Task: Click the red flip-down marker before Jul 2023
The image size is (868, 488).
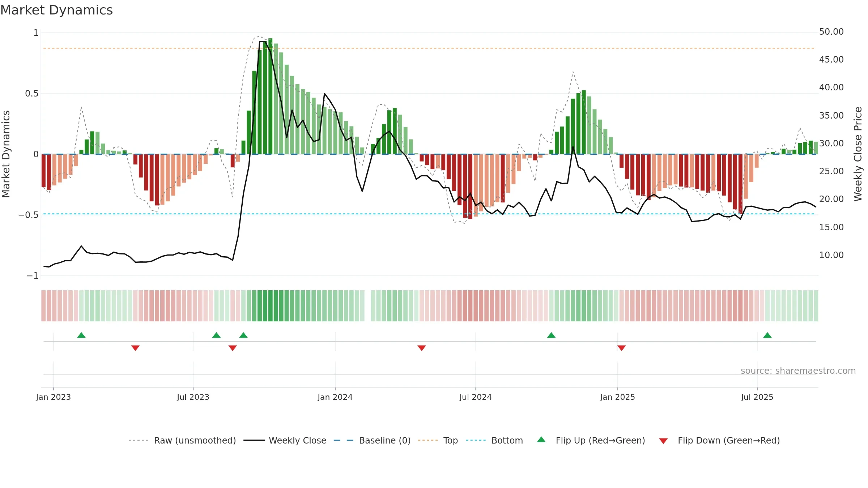Action: click(135, 348)
